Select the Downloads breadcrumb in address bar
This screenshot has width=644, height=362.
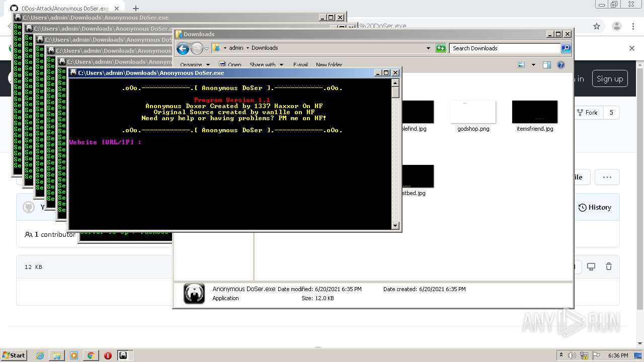click(x=265, y=48)
